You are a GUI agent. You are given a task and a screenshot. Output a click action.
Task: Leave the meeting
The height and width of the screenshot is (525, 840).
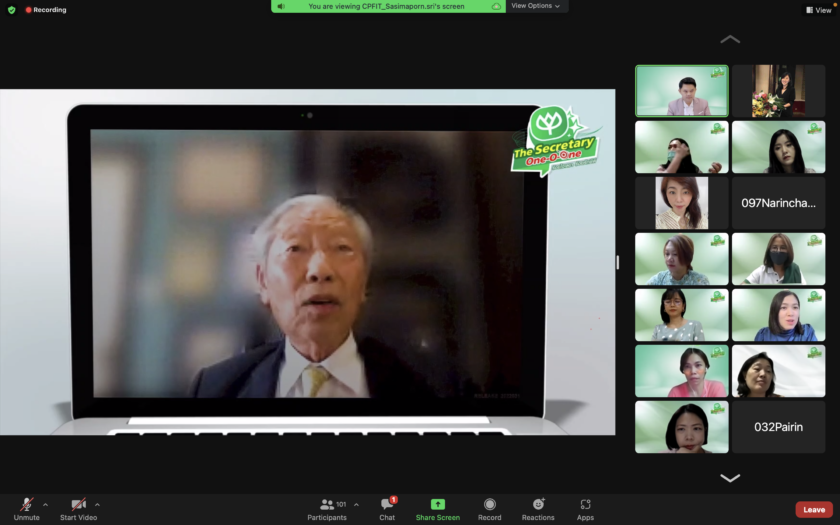tap(813, 509)
